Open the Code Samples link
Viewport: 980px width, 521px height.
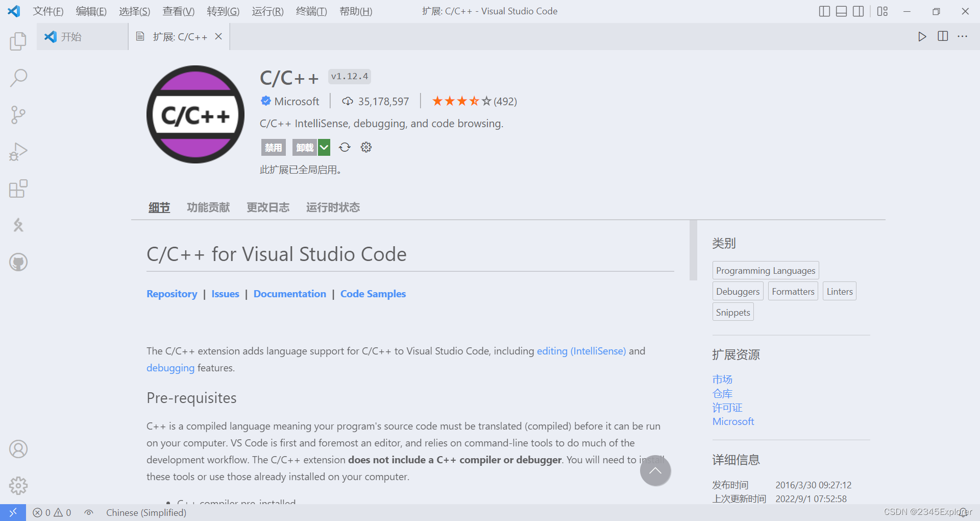pos(373,294)
